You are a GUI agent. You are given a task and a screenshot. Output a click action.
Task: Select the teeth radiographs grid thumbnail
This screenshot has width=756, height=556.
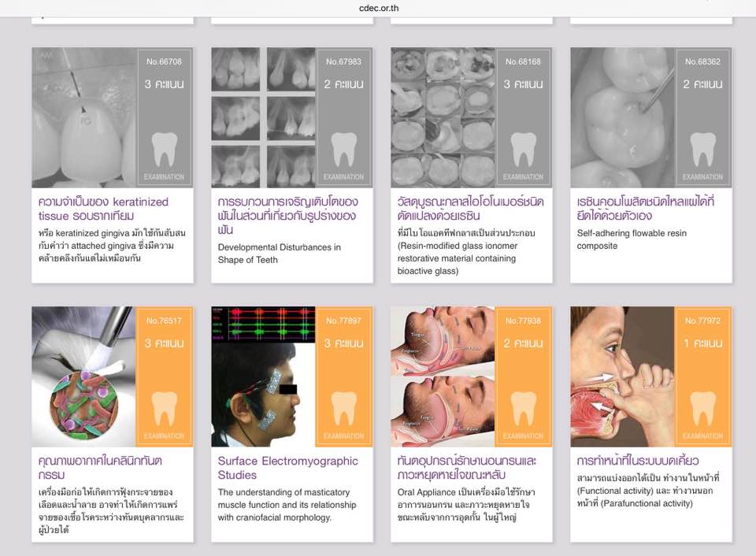(264, 117)
